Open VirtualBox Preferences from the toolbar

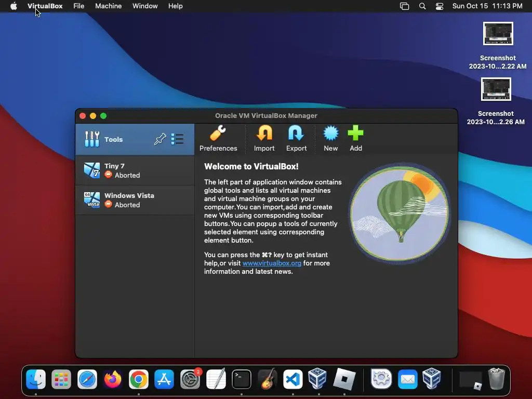(218, 138)
